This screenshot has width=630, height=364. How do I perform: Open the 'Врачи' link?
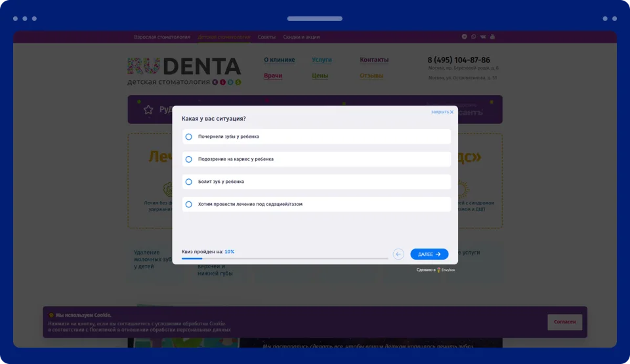tap(273, 75)
